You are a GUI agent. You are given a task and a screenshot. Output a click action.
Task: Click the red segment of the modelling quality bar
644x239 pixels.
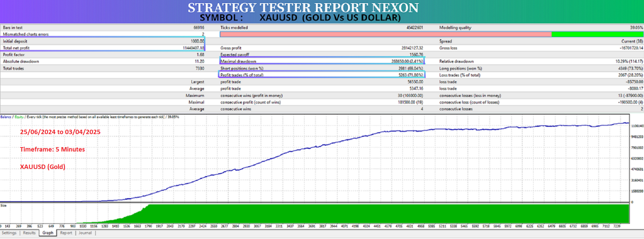(386, 34)
